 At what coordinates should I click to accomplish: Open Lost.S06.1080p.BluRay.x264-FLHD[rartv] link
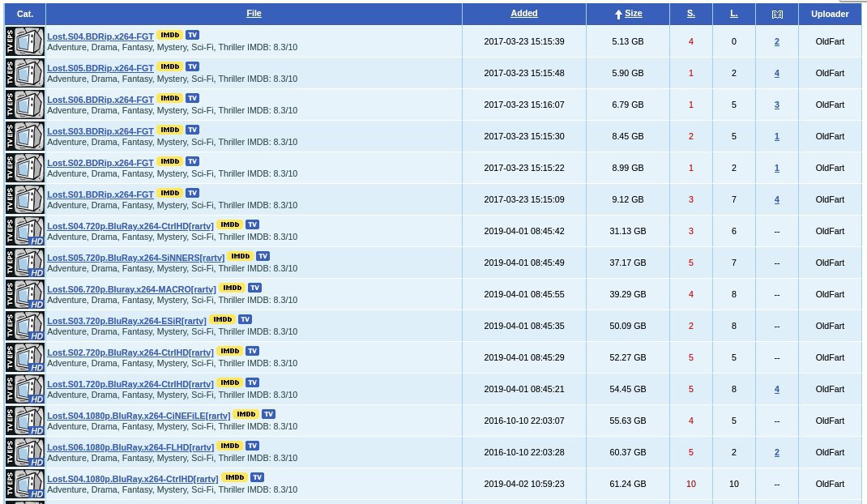click(x=130, y=447)
